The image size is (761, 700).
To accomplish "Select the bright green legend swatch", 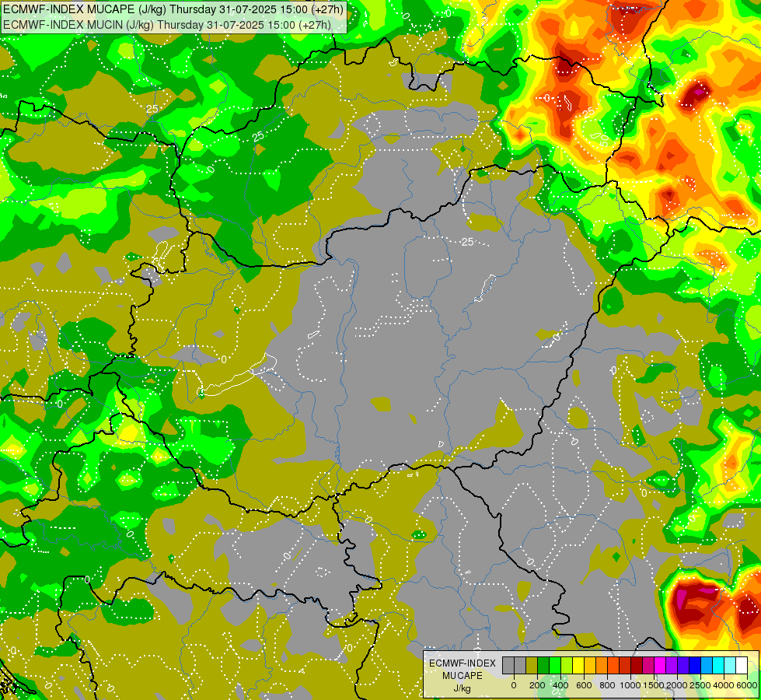I will (x=555, y=665).
